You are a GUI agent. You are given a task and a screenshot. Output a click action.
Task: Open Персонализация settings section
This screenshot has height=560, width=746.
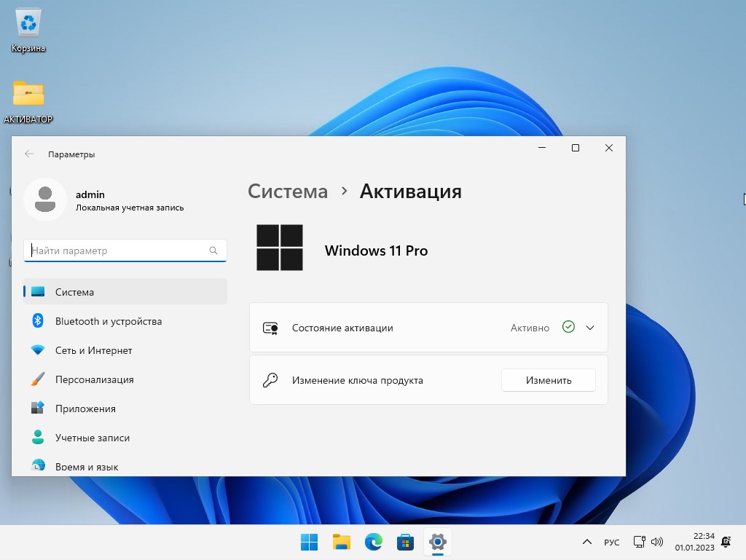125,379
